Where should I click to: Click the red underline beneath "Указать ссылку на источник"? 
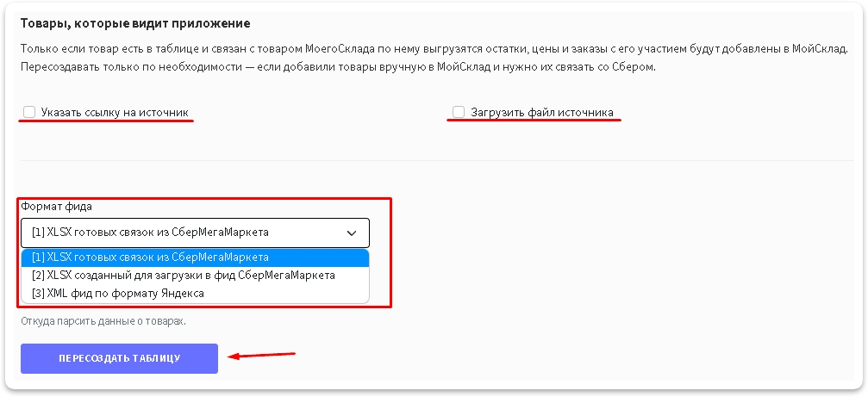tap(106, 121)
